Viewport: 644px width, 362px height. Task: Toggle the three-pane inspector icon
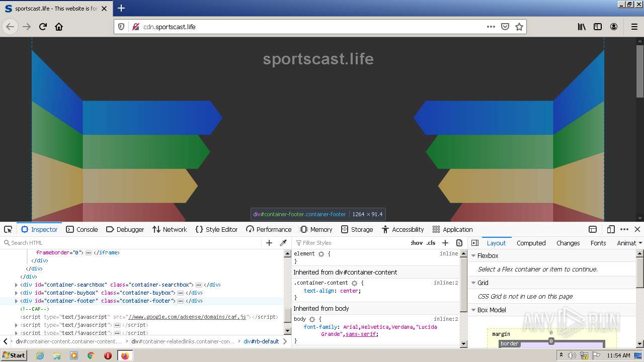click(x=474, y=243)
